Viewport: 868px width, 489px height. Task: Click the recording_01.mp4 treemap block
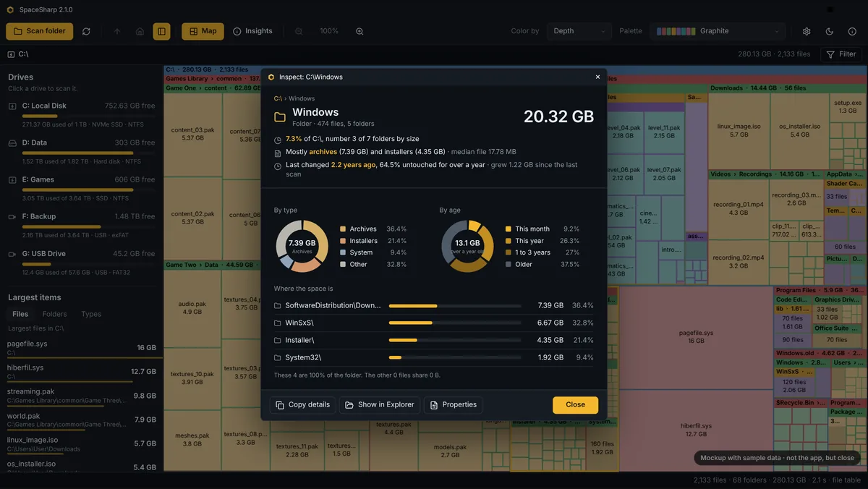[x=739, y=208]
